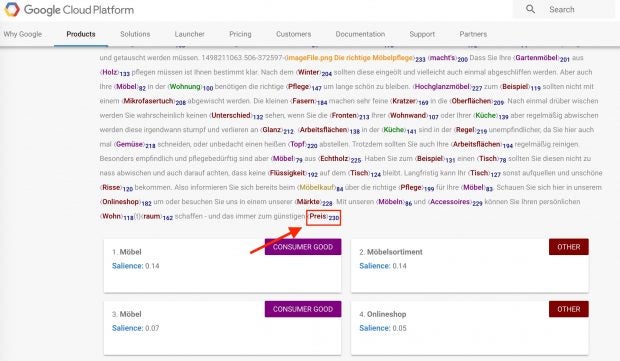Click the OTHER tag on Onlineshop card
Viewport: 620px width, 361px height.
coord(569,309)
